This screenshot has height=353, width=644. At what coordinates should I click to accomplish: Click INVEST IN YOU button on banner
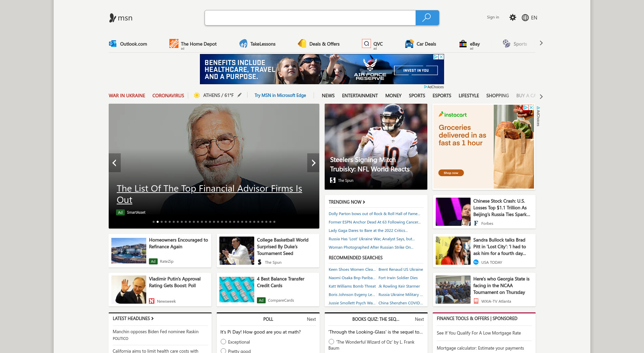click(416, 70)
